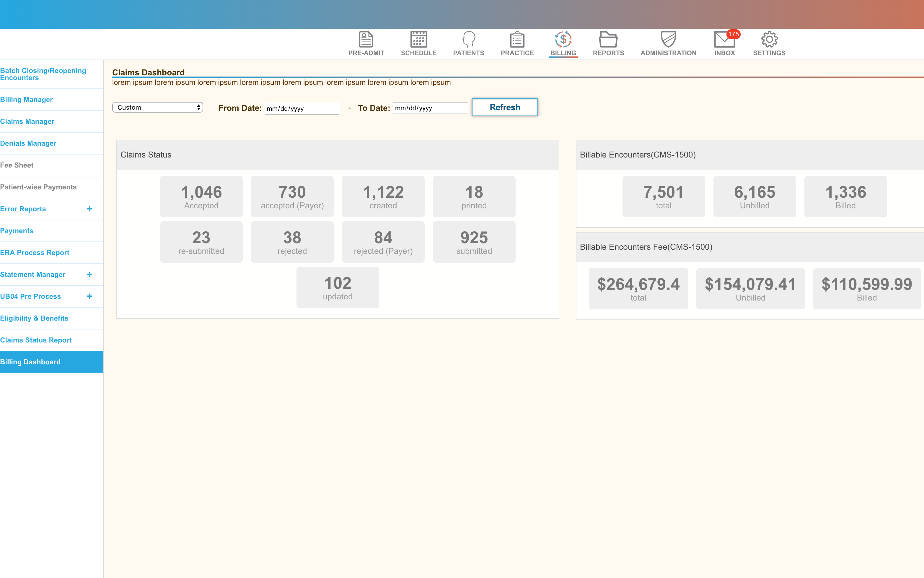
Task: Open Claims Manager in sidebar
Action: tap(27, 121)
